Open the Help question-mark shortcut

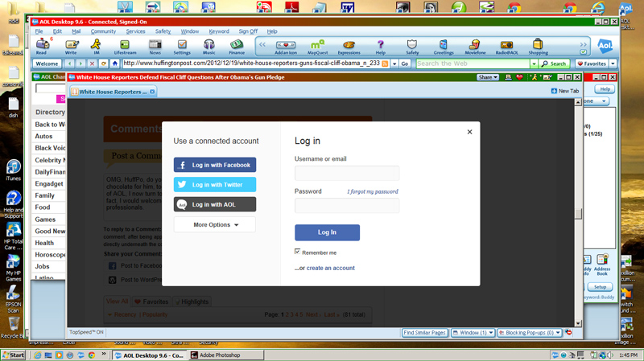click(x=380, y=47)
